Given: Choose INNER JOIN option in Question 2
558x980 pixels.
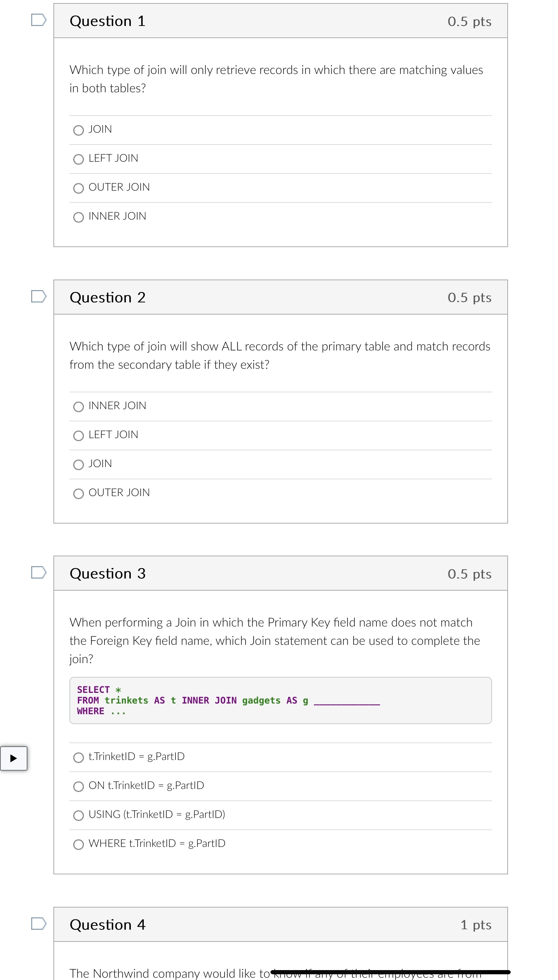Looking at the screenshot, I should [79, 406].
